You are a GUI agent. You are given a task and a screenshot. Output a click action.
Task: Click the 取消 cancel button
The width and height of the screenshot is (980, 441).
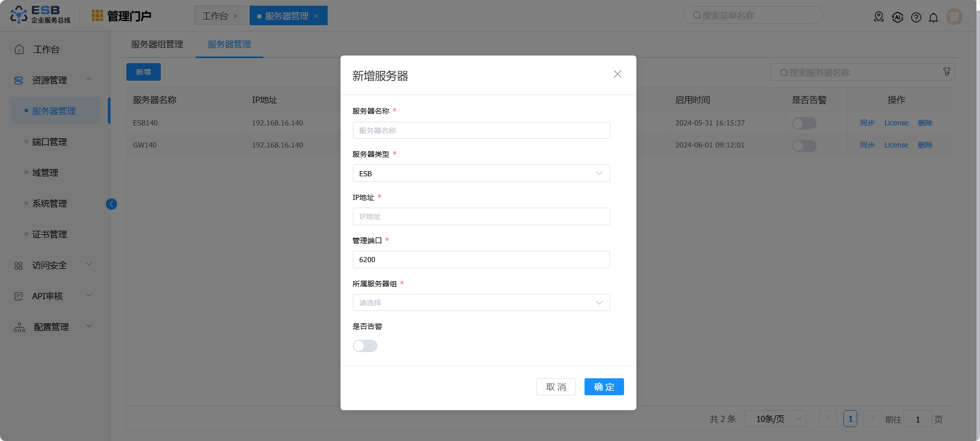(556, 387)
